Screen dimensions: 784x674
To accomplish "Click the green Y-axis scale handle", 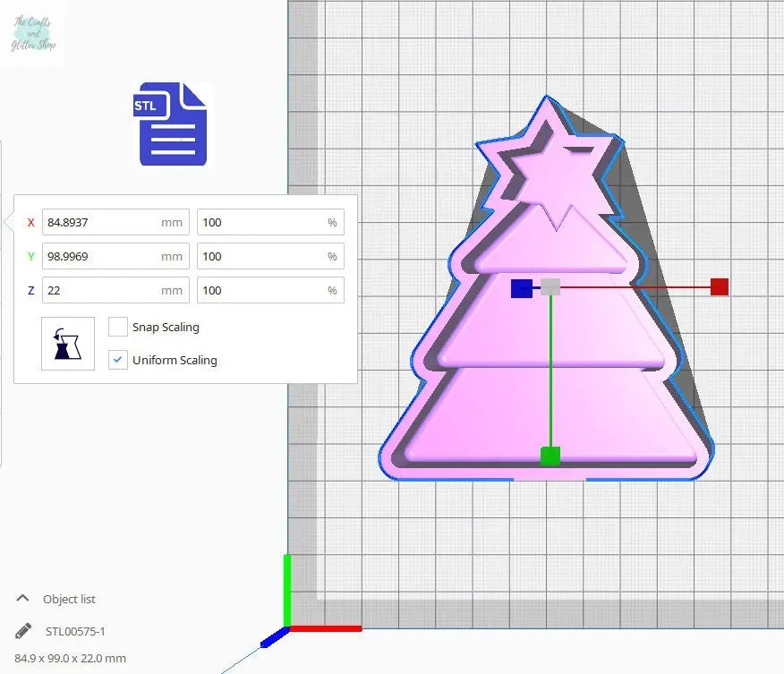I will 550,456.
